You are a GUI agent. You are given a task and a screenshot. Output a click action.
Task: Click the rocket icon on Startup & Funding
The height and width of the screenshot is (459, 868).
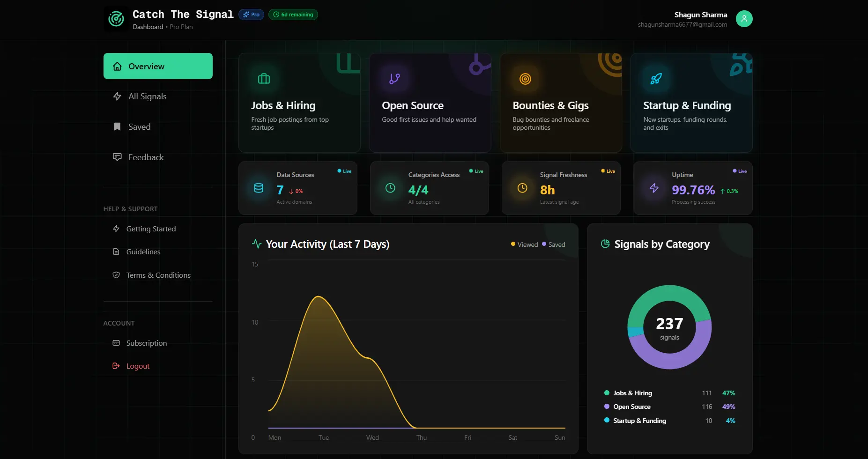coord(656,79)
